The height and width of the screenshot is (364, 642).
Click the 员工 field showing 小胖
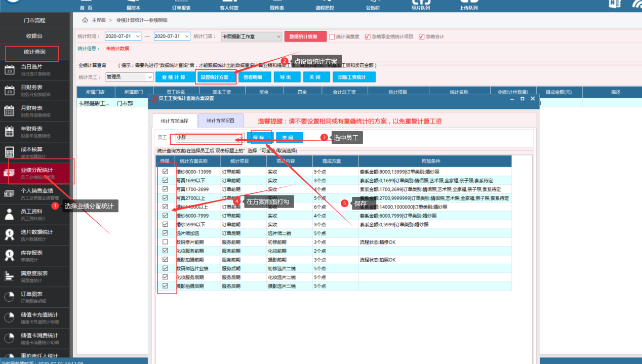pos(208,138)
